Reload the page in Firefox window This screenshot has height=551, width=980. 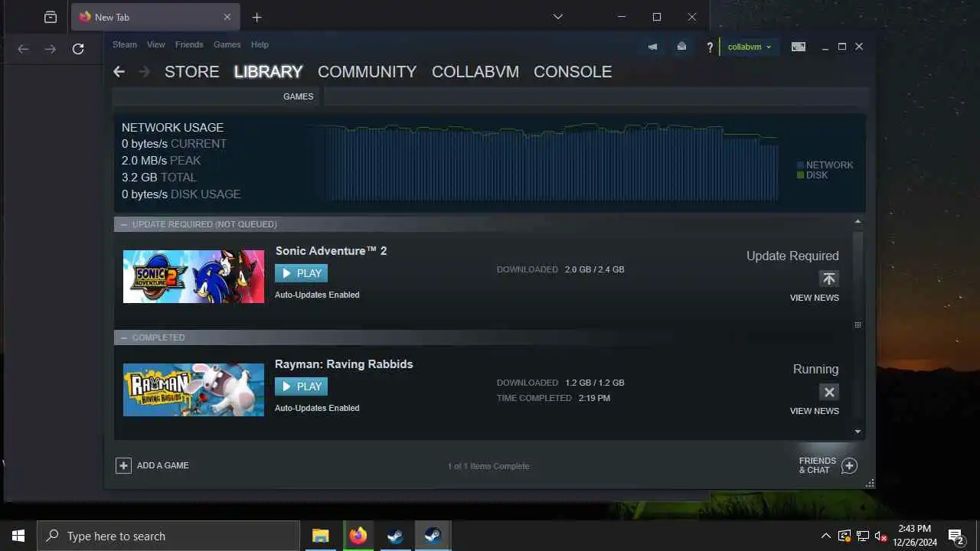tap(78, 49)
